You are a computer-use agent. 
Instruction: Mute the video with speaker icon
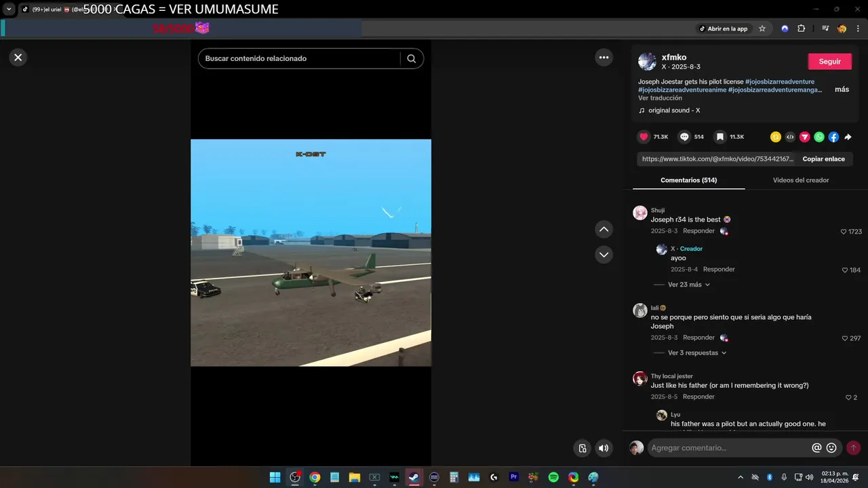[x=603, y=448]
